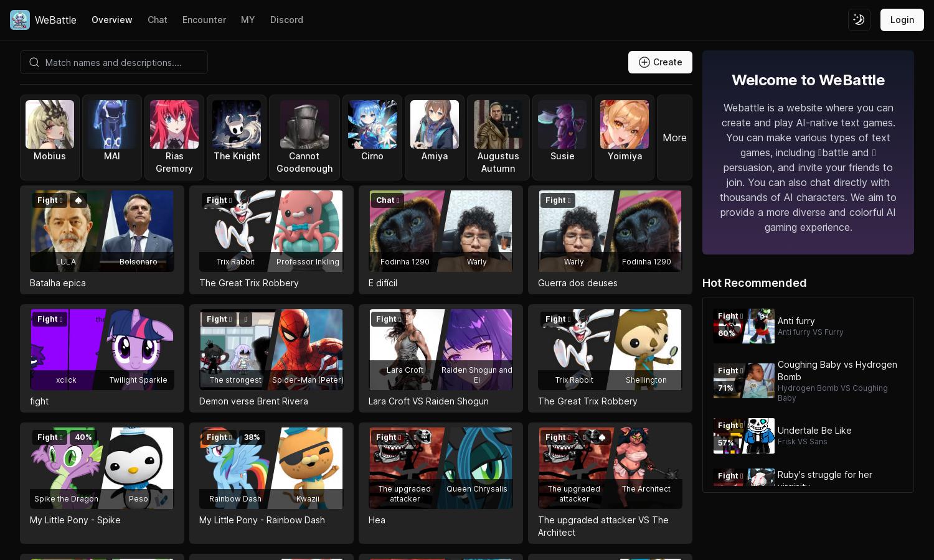This screenshot has height=560, width=934.
Task: Click the Login button
Action: (902, 20)
